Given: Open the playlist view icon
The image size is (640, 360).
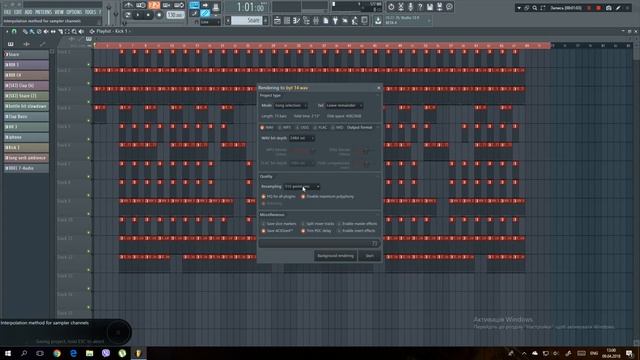Looking at the screenshot, I should point(278,20).
